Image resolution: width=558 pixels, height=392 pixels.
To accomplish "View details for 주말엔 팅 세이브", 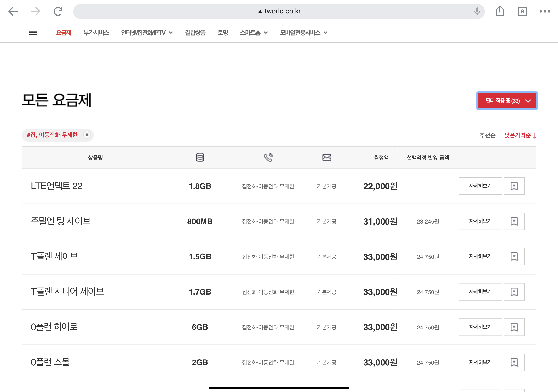I will tap(480, 221).
